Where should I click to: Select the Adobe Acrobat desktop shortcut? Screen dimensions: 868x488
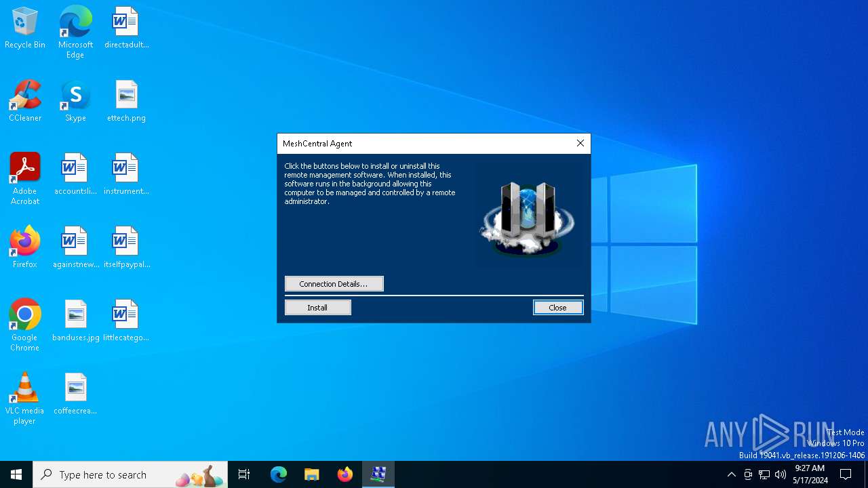click(25, 179)
